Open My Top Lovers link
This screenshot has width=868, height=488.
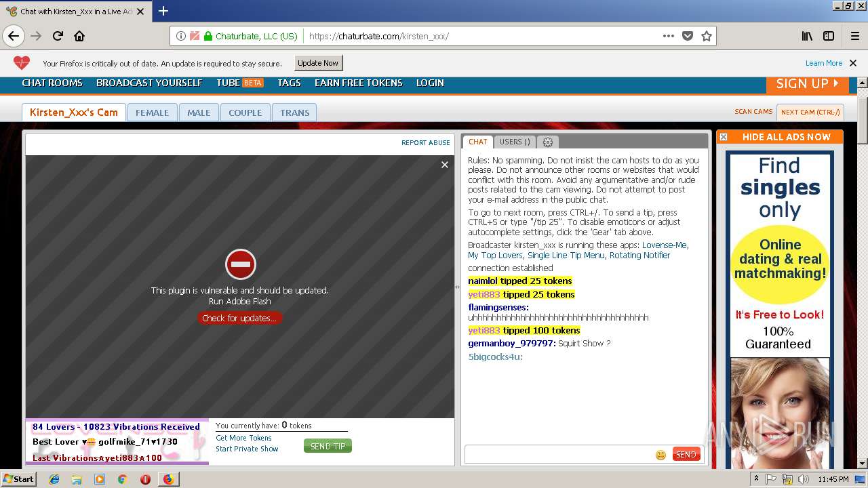[x=495, y=256]
